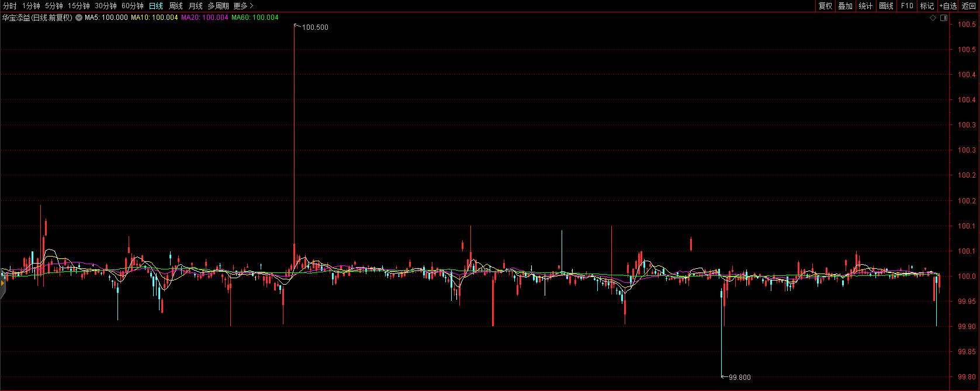Activate the 画线 drawing tool
The image size is (980, 391).
pos(886,6)
